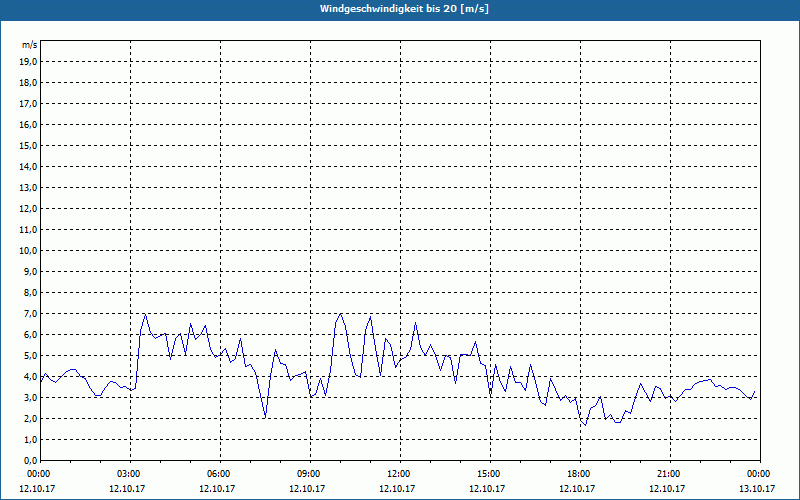Click the 7,0 m/s peak at 10:00
The width and height of the screenshot is (800, 500).
coord(341,314)
